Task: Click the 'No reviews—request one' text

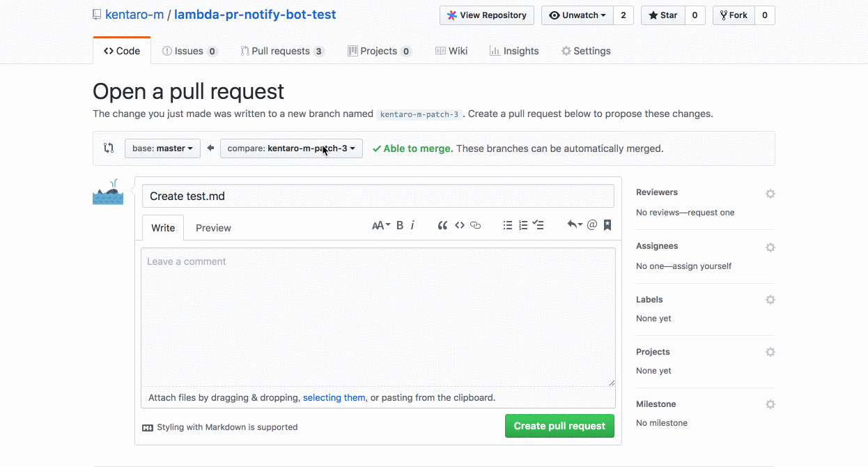Action: [685, 213]
